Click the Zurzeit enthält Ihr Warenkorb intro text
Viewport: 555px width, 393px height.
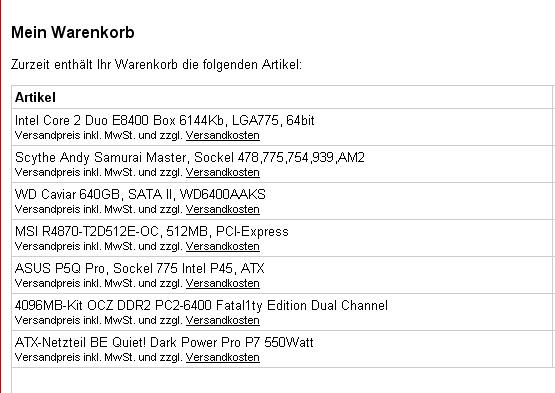click(x=156, y=65)
